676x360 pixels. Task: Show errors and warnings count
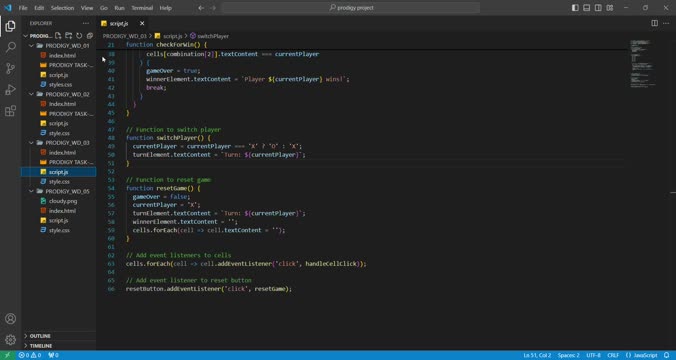tap(30, 355)
